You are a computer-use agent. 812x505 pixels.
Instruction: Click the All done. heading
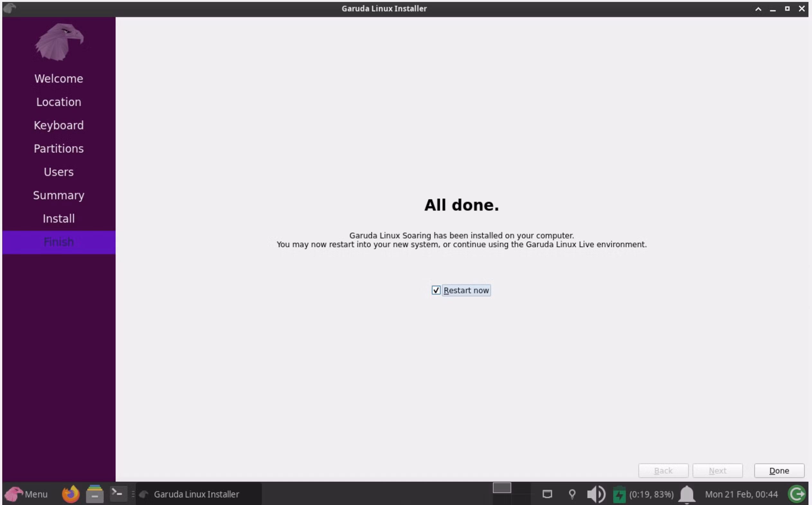point(461,205)
